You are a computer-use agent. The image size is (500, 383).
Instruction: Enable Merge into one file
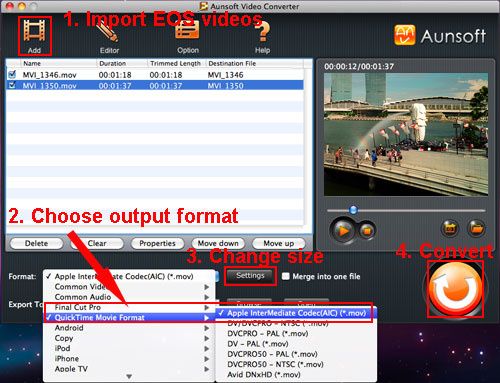pos(285,276)
